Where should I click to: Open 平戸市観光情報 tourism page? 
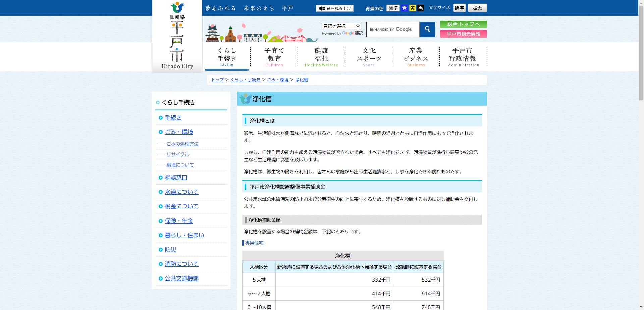(x=463, y=34)
